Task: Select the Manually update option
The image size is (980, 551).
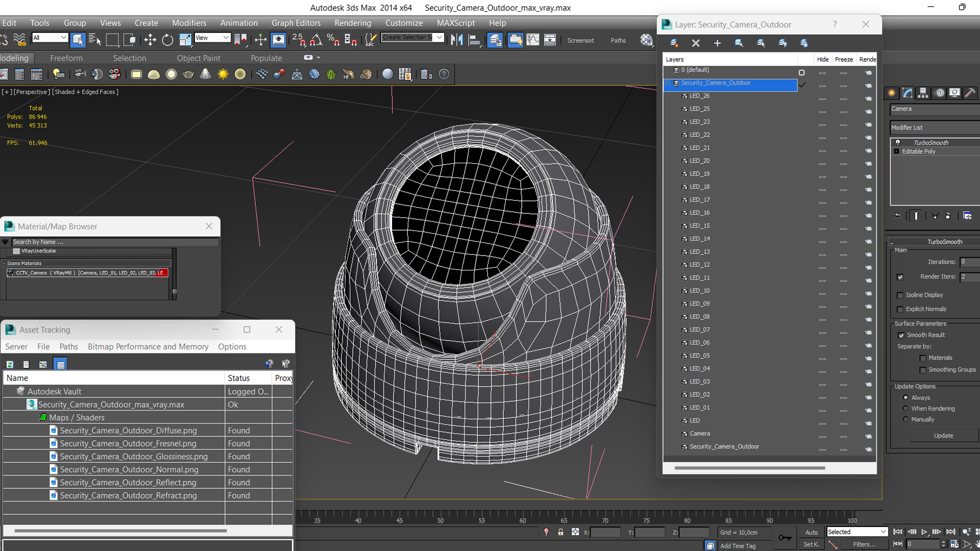Action: (905, 419)
